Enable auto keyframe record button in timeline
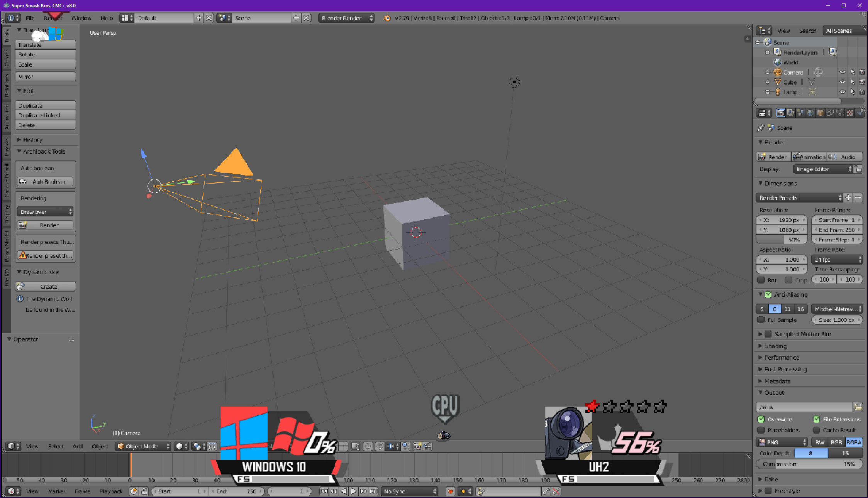The width and height of the screenshot is (868, 498). [450, 491]
